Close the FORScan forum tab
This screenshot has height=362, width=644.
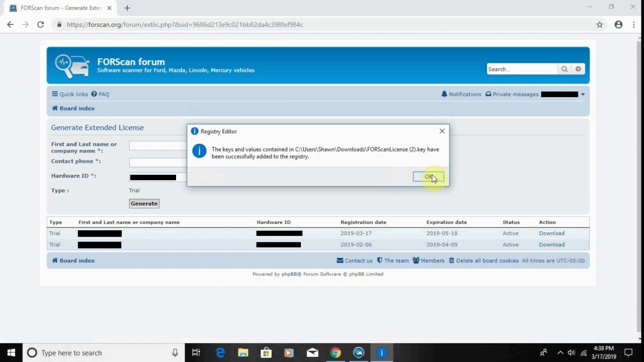pos(109,8)
